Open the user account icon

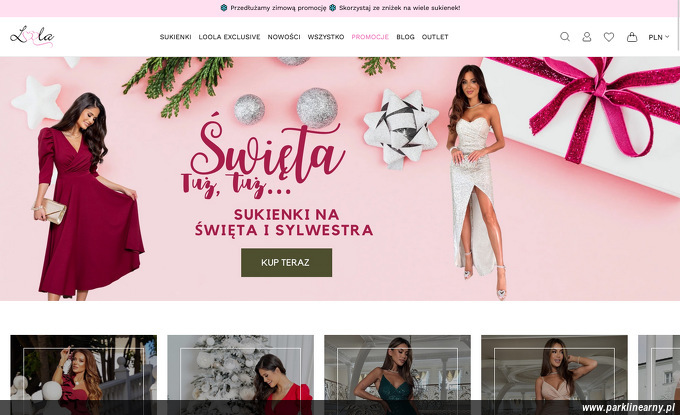coord(587,37)
